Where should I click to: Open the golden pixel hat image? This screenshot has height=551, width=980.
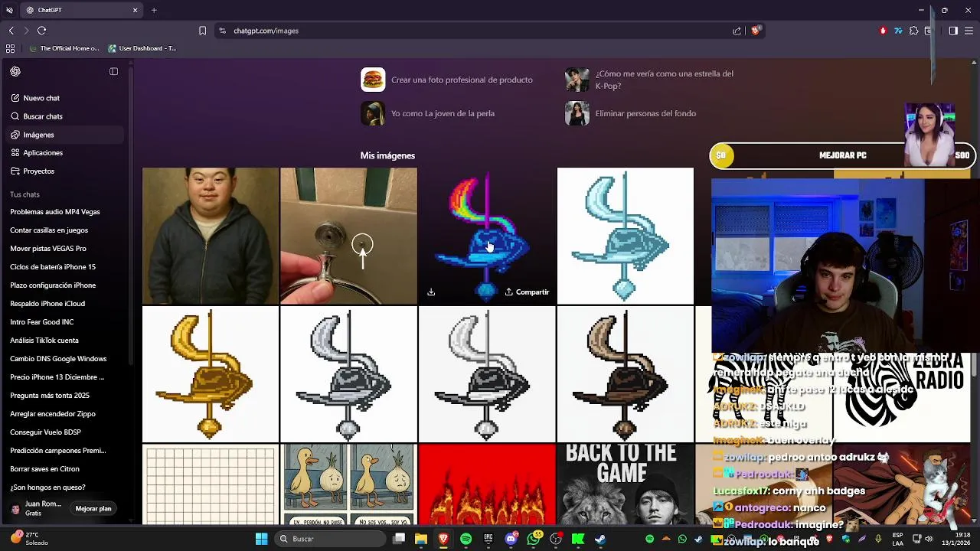point(211,374)
